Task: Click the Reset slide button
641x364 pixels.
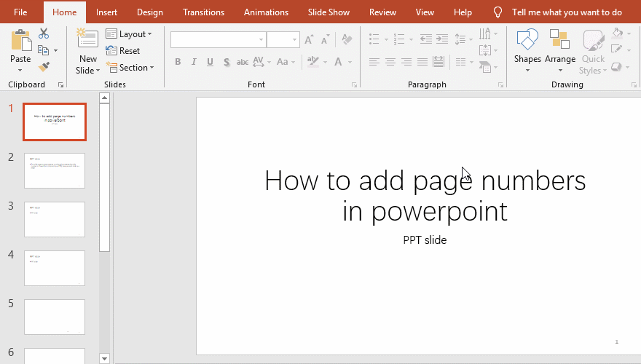Action: 122,51
